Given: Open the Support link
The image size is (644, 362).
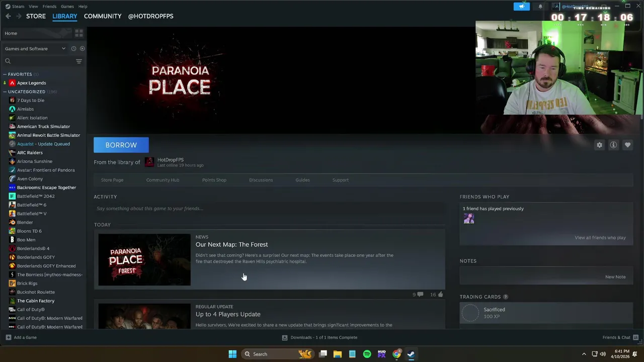Looking at the screenshot, I should coord(341,180).
